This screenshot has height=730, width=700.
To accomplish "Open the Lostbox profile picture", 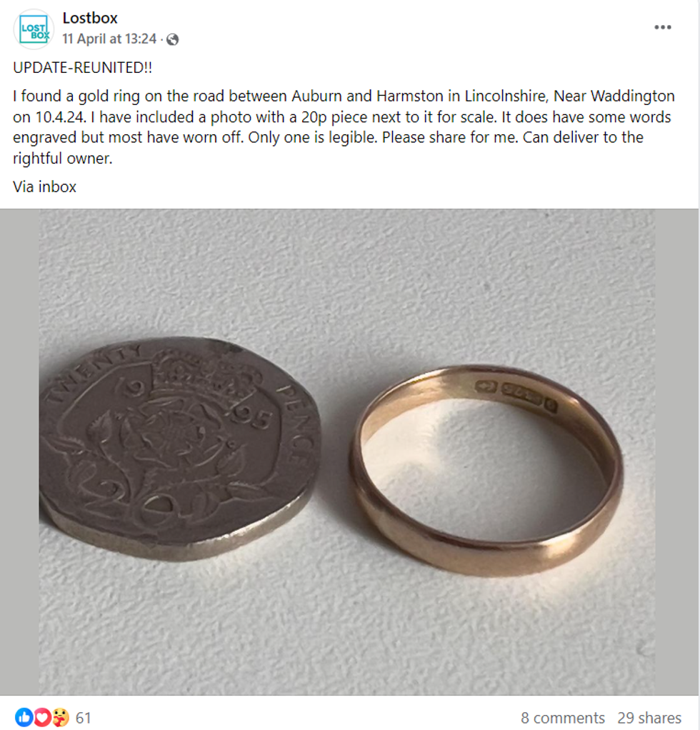I will 34,29.
